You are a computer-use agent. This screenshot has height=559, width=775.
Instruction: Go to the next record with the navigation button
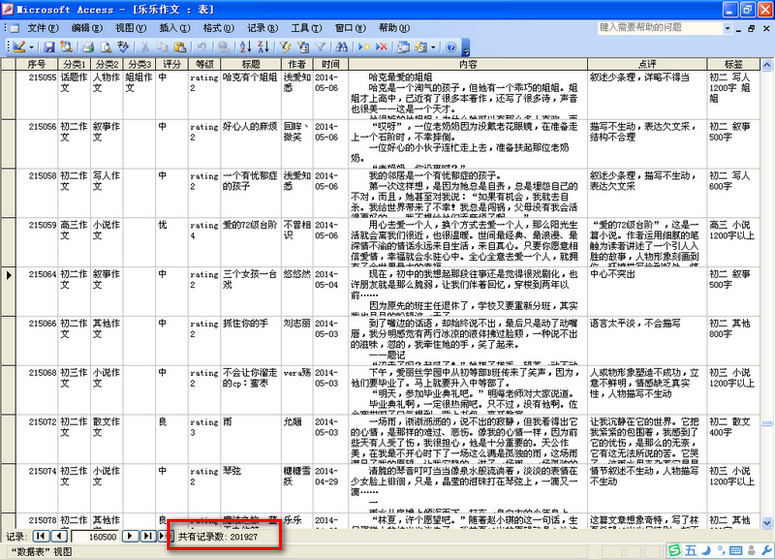coord(129,536)
